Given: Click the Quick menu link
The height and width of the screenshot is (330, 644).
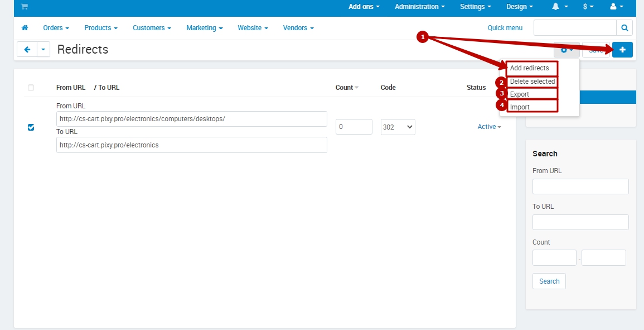Looking at the screenshot, I should click(x=505, y=28).
